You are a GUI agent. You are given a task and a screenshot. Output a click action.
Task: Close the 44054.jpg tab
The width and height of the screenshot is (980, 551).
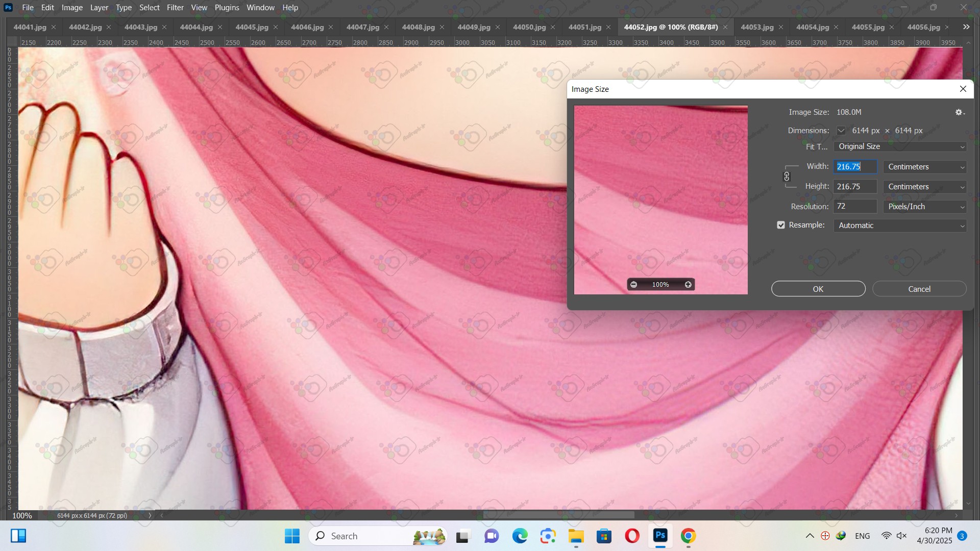[x=836, y=27]
